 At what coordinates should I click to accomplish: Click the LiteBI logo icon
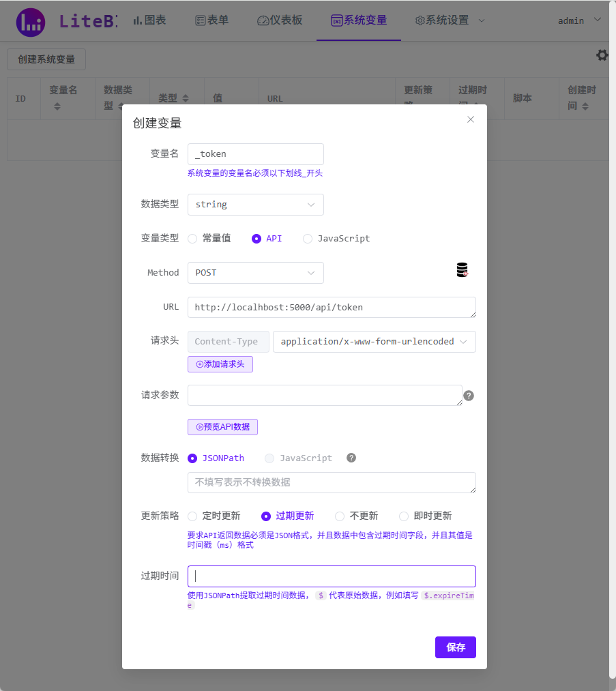[29, 21]
